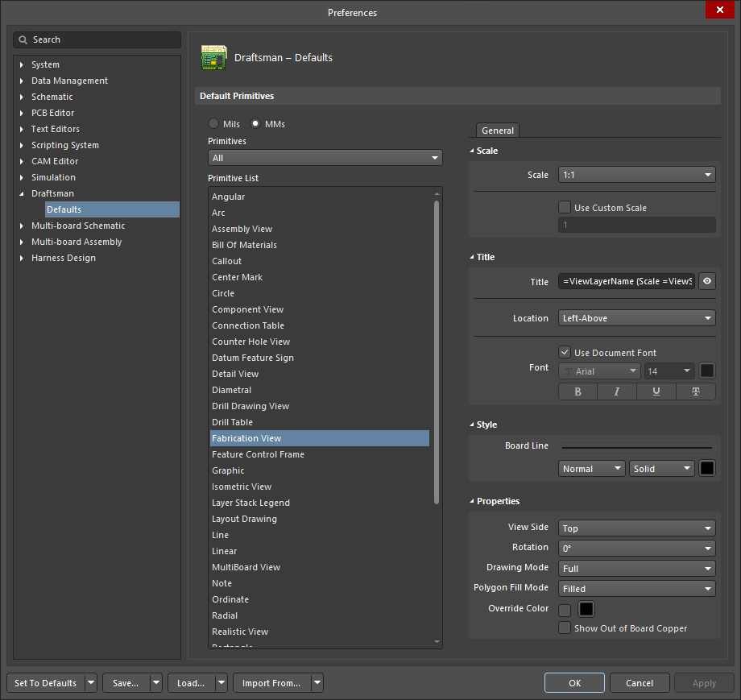Open the Harness Design category
Screen dimensions: 741x700
(64, 258)
